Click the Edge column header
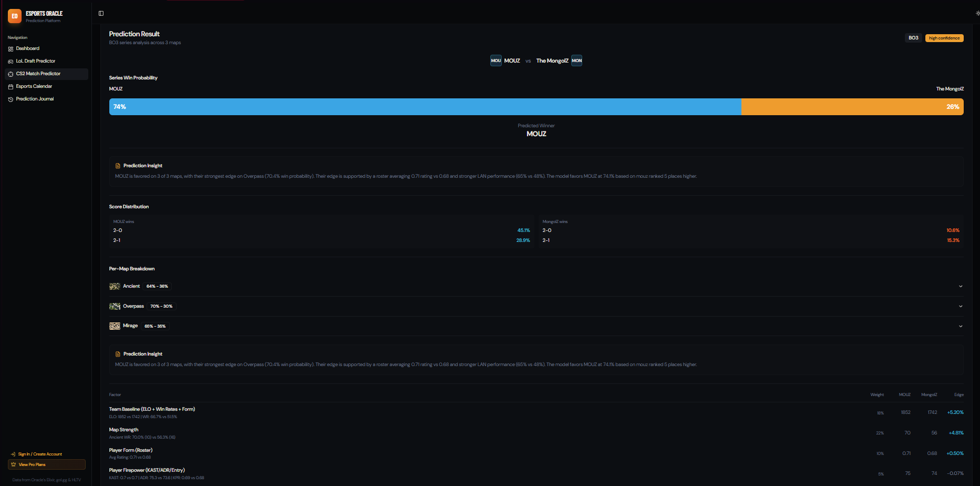This screenshot has width=980, height=486. [959, 394]
